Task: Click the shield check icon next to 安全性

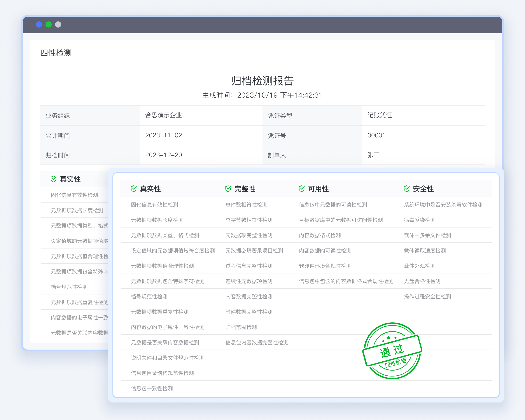Action: tap(407, 189)
